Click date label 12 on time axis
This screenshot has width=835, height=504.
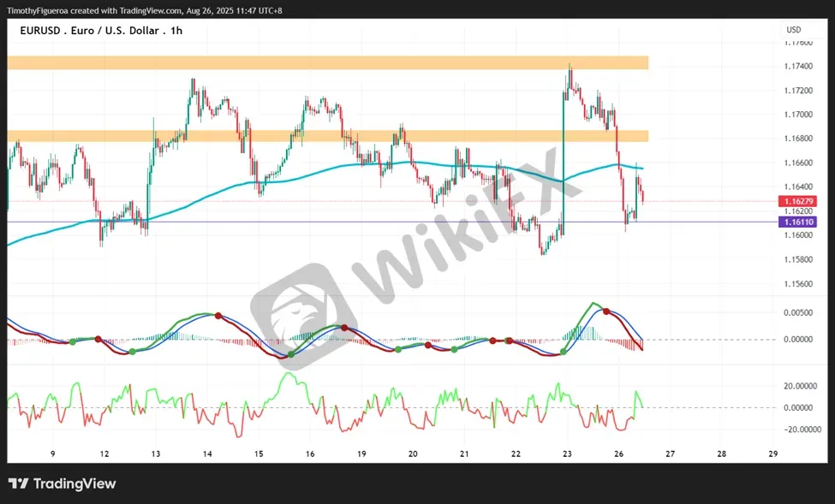coord(104,454)
